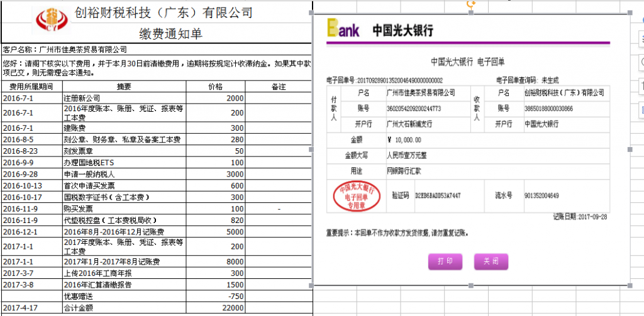Image resolution: width=644 pixels, height=316 pixels.
Task: Select the 刻发票章 cell
Action: (x=125, y=151)
